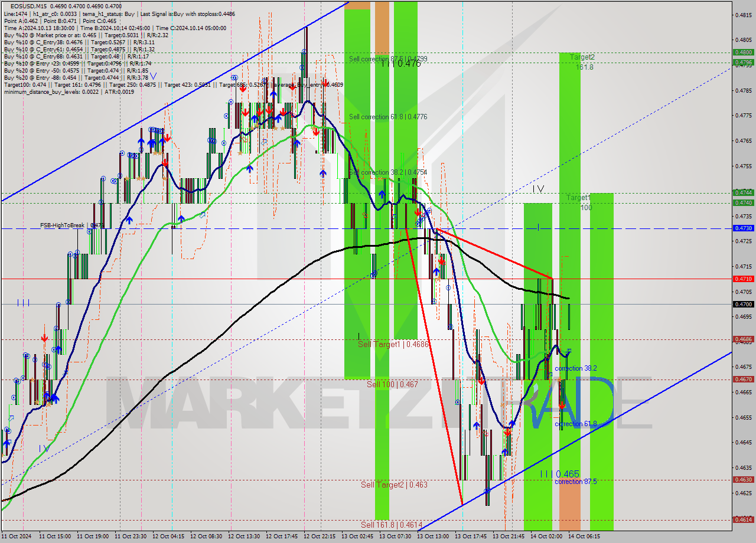The height and width of the screenshot is (543, 756).
Task: Click the '11 Oct 2024' time axis label
Action: coord(16,537)
